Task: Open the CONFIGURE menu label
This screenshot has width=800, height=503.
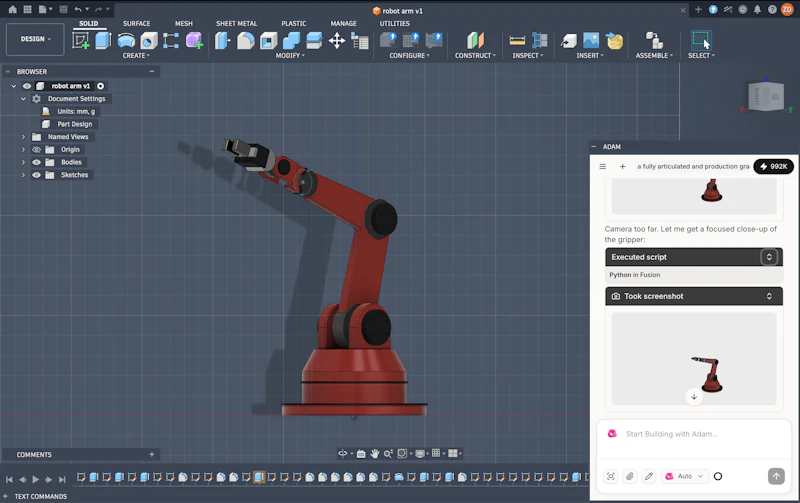Action: coord(409,55)
